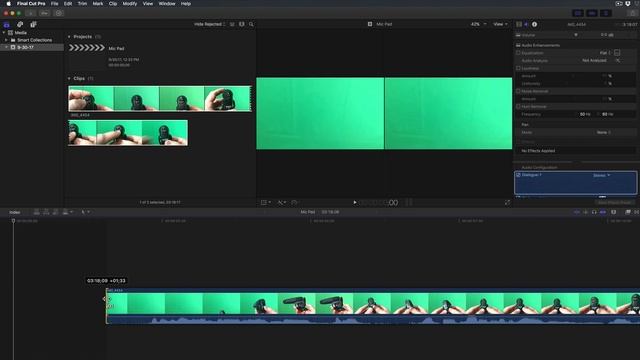
Task: Enable the Noise Removal checkbox
Action: 518,91
